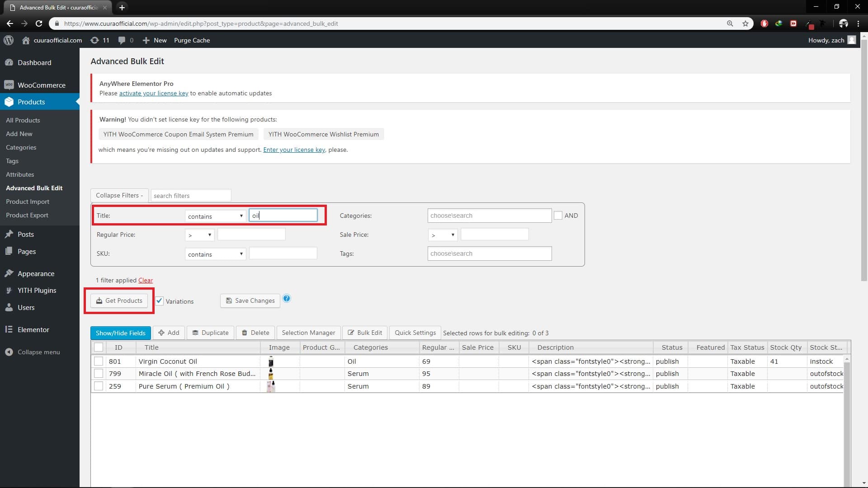
Task: Open WooCommerce sidebar menu
Action: click(40, 85)
